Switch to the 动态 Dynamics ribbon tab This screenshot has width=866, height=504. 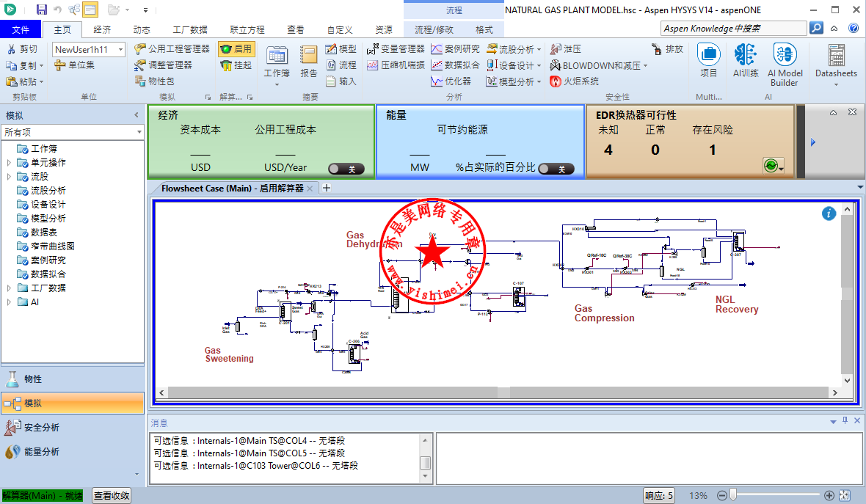click(x=142, y=30)
